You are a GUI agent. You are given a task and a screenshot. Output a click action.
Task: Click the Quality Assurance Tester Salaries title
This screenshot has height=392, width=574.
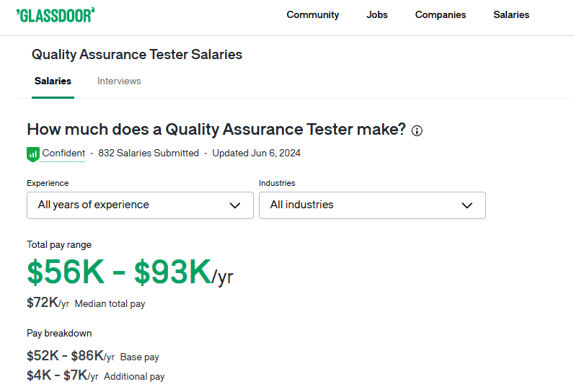pos(137,55)
